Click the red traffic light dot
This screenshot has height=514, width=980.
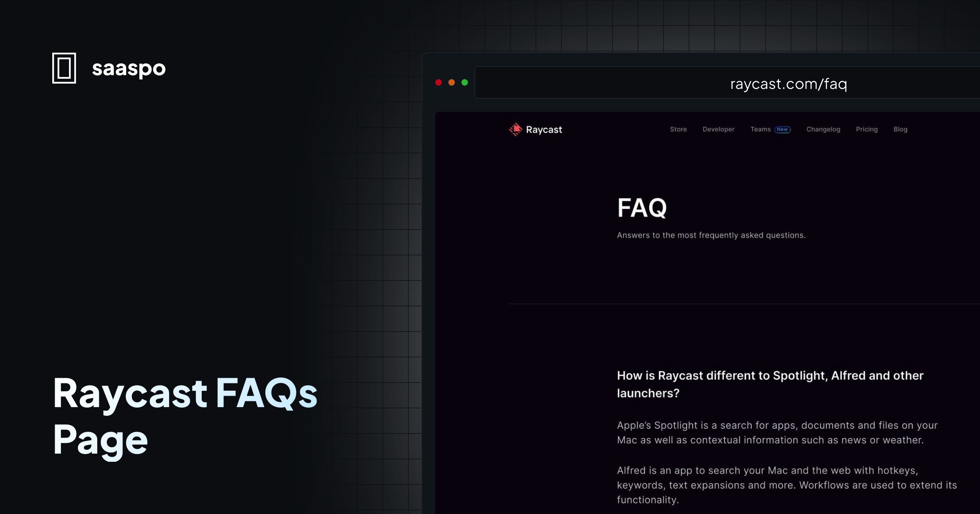[439, 82]
